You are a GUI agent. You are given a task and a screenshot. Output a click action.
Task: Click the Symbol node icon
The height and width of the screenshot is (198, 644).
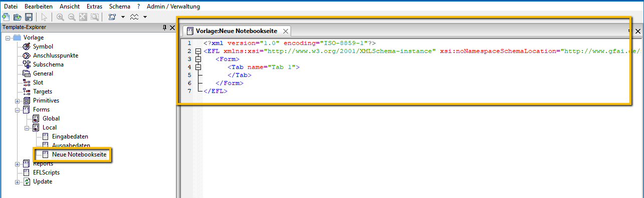click(27, 46)
